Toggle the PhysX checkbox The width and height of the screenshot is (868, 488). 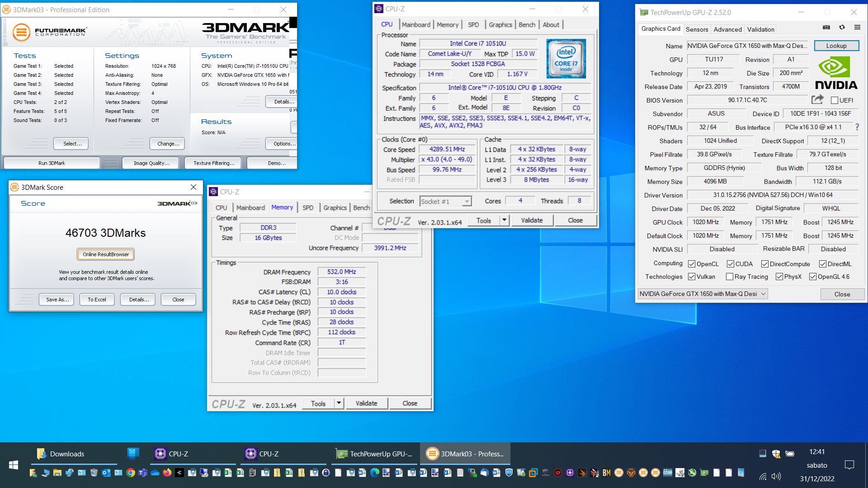[779, 277]
